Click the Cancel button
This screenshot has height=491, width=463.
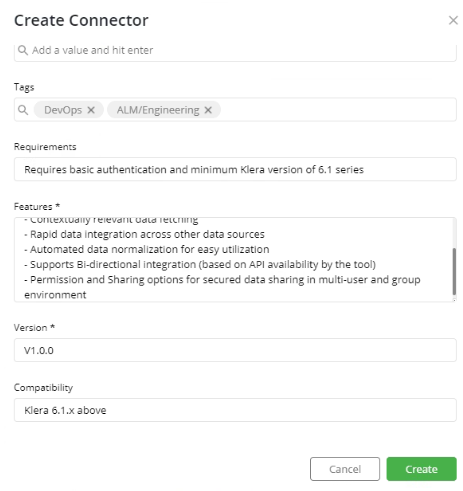pyautogui.click(x=345, y=469)
